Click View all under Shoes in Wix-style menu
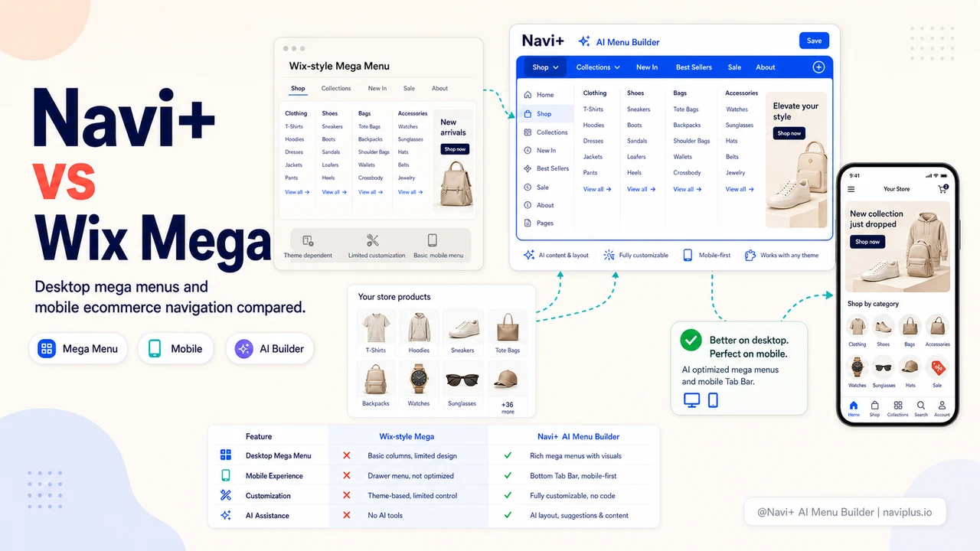The height and width of the screenshot is (551, 980). click(334, 192)
